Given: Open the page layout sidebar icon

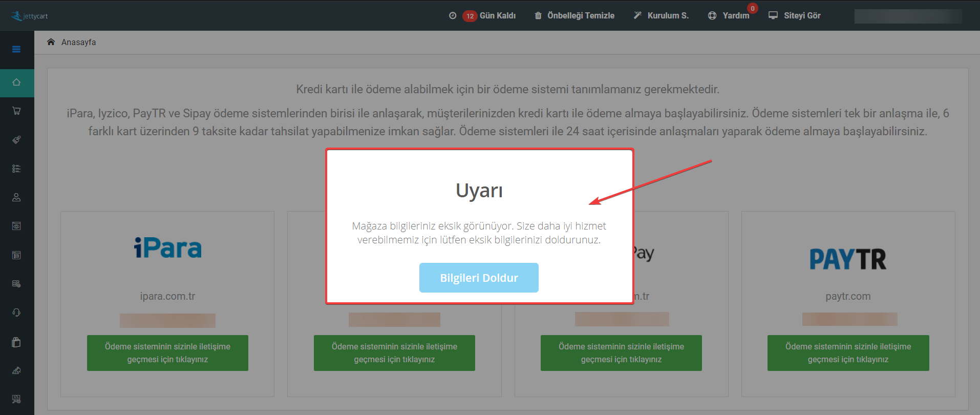Looking at the screenshot, I should pyautogui.click(x=16, y=255).
